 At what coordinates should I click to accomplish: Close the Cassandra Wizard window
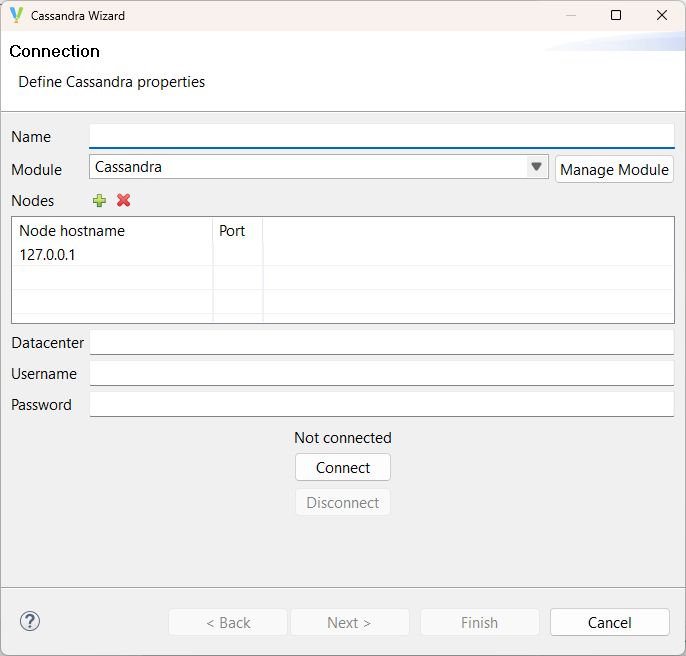pyautogui.click(x=661, y=16)
